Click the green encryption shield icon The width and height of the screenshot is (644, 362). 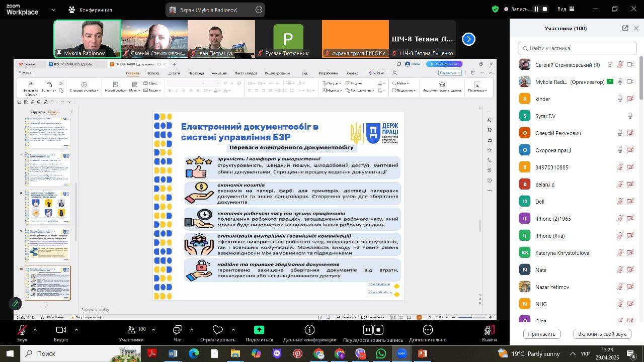pos(495,9)
